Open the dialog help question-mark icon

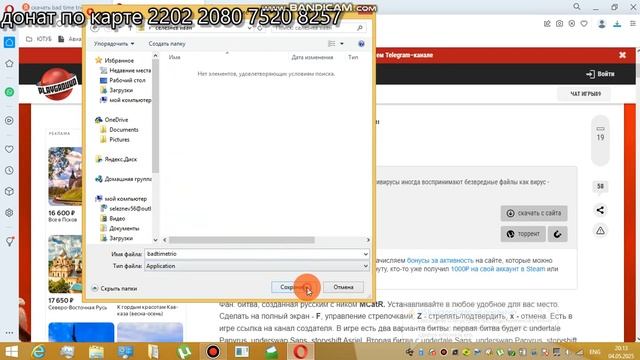pos(361,44)
